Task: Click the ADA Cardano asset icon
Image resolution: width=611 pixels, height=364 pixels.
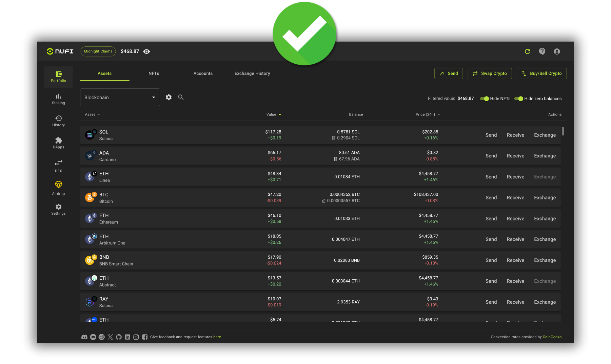Action: pos(91,156)
